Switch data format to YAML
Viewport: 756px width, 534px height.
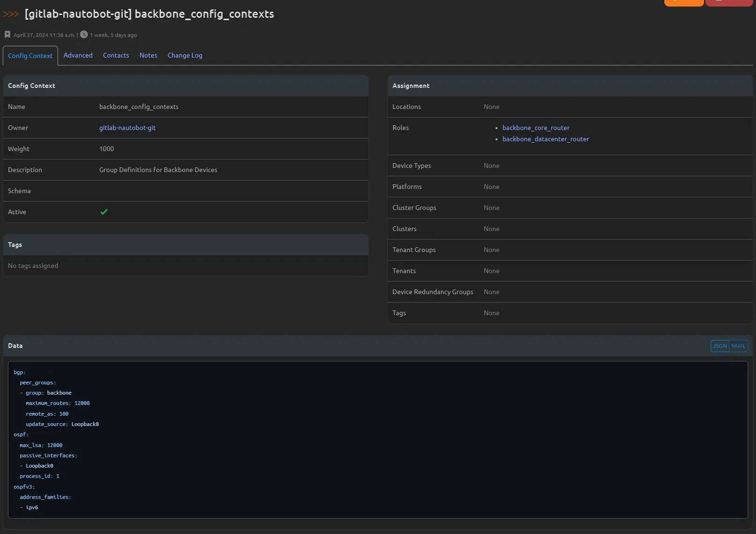[738, 346]
